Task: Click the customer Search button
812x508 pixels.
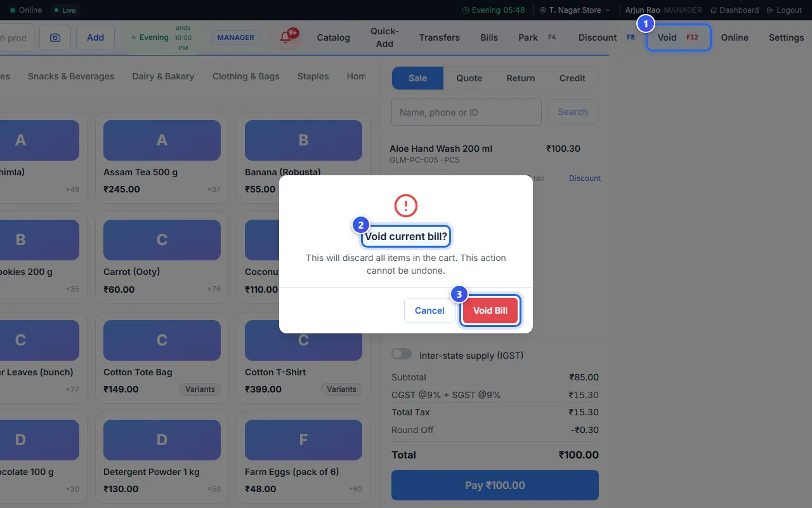Action: click(573, 112)
